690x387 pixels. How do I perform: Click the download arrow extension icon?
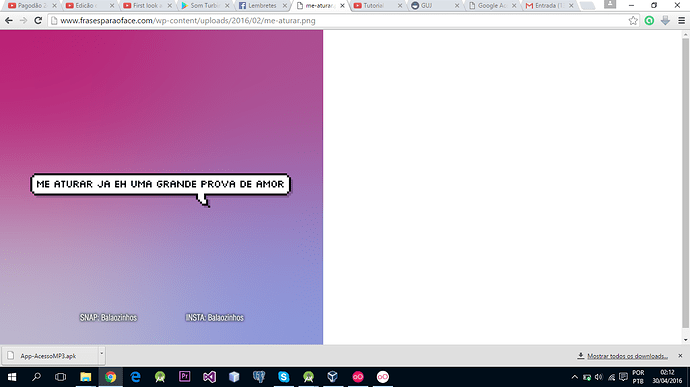pyautogui.click(x=665, y=21)
